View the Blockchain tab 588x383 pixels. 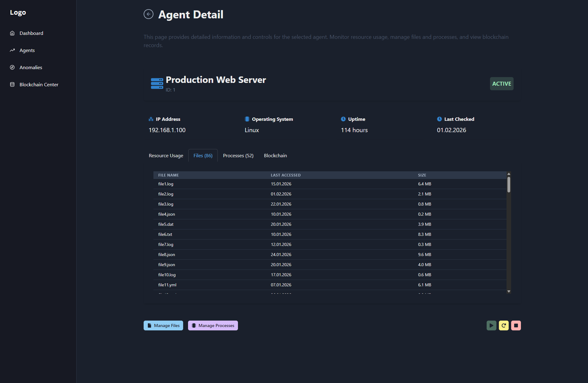275,155
